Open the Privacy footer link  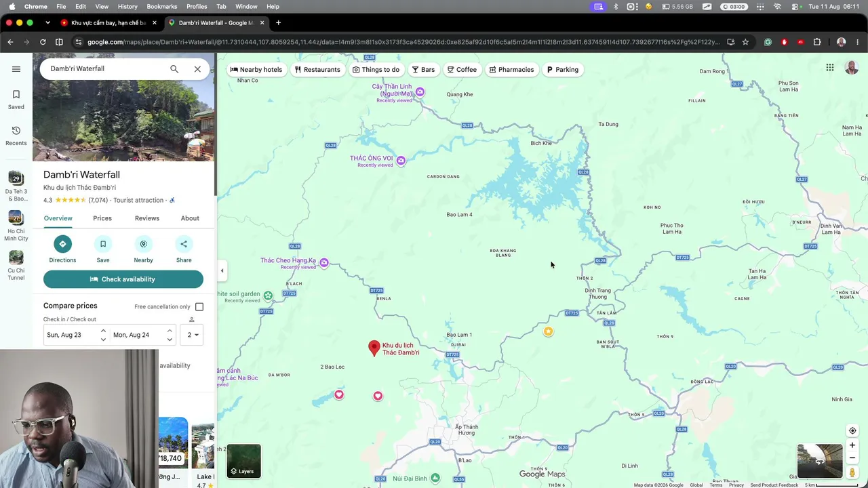tap(736, 485)
